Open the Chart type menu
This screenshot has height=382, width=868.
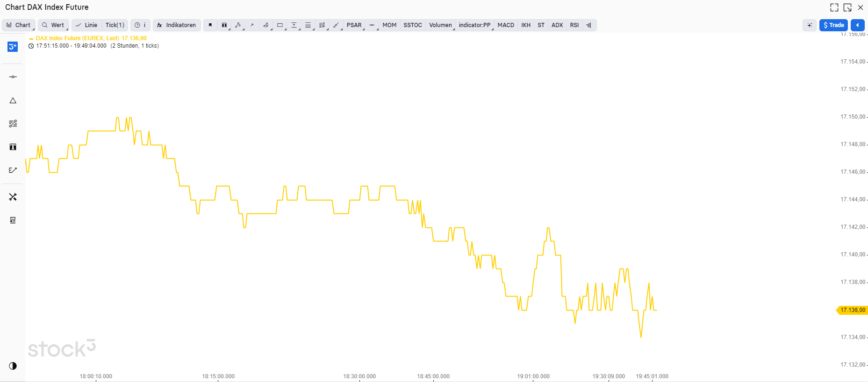[19, 25]
